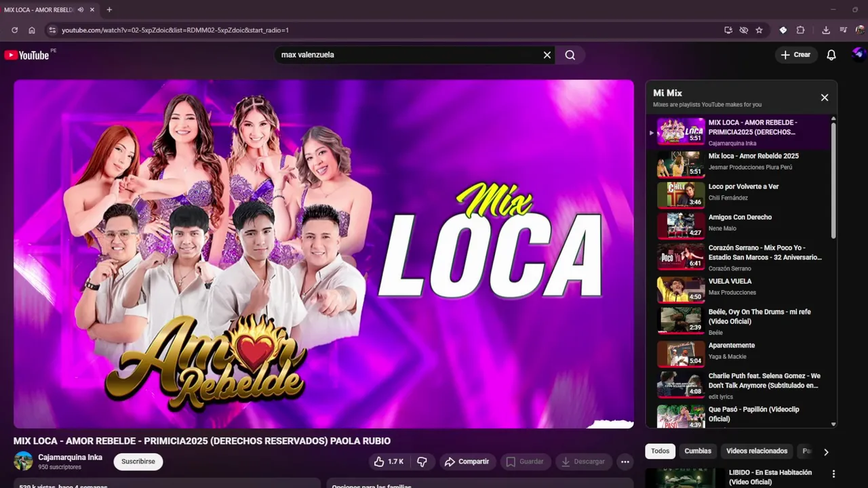The image size is (868, 488).
Task: Open the notifications bell
Action: tap(831, 55)
